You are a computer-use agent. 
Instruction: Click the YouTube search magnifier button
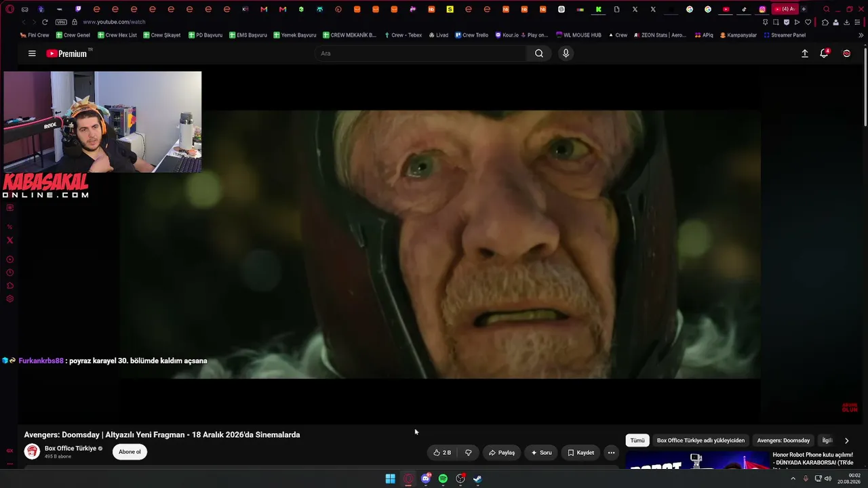[539, 54]
